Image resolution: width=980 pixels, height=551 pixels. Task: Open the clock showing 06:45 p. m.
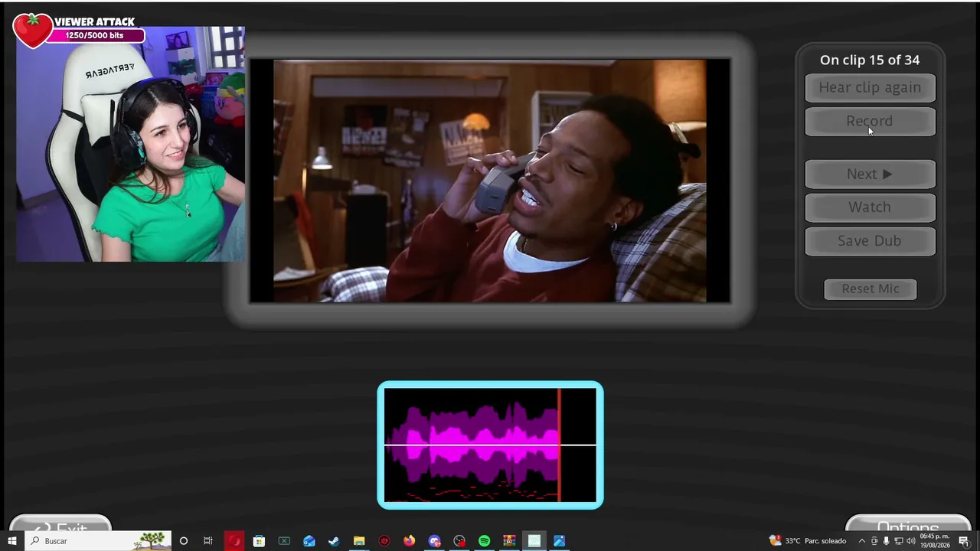click(935, 541)
